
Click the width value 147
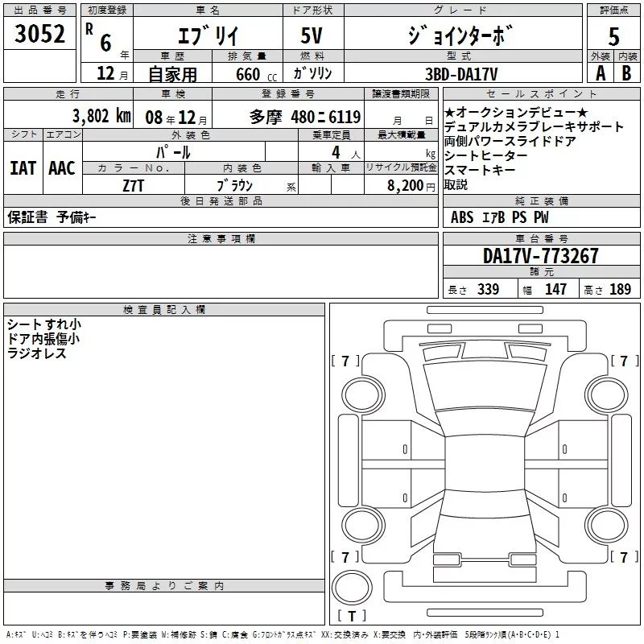click(555, 289)
